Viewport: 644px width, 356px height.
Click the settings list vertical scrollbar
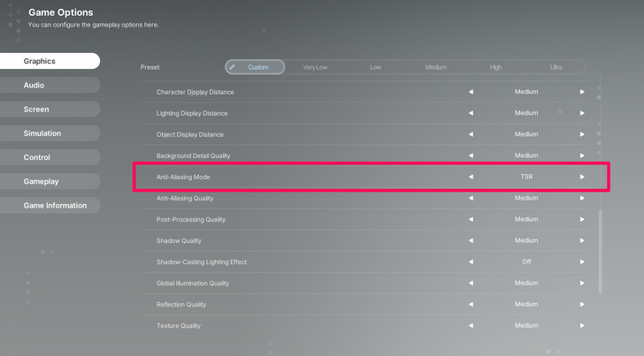601,252
